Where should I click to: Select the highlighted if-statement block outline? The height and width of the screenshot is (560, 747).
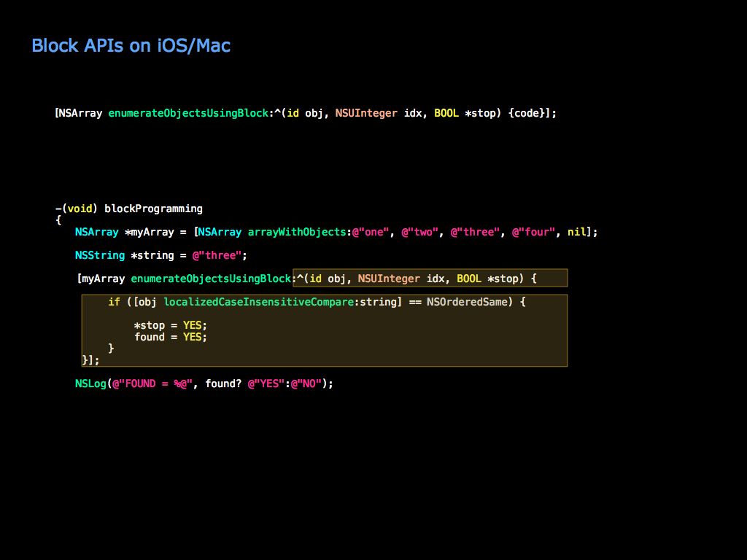(324, 330)
